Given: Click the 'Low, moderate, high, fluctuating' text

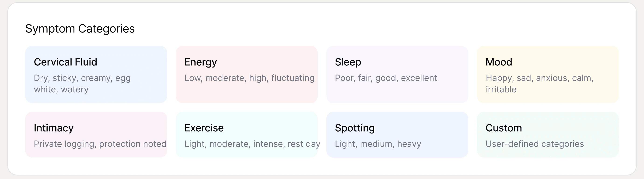Looking at the screenshot, I should click(x=249, y=78).
